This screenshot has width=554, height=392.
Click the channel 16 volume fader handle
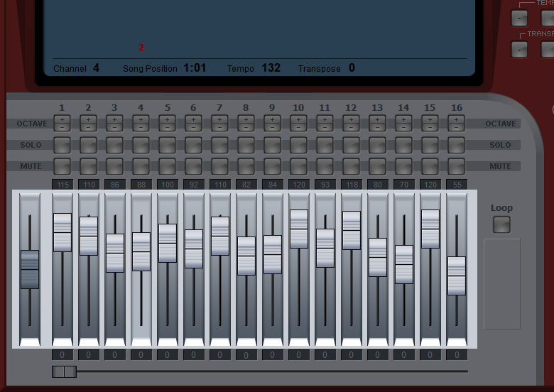457,276
